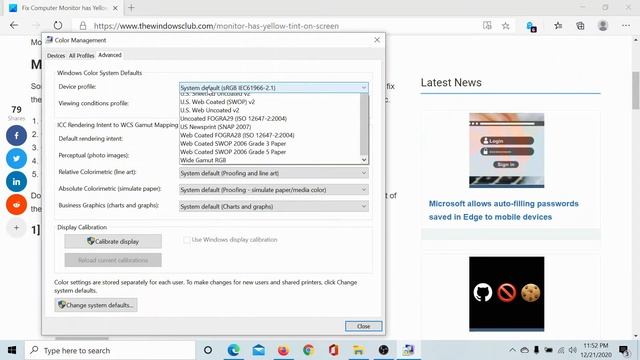Go back using browser back arrow
Screen dimensions: 640x360
(x=14, y=25)
